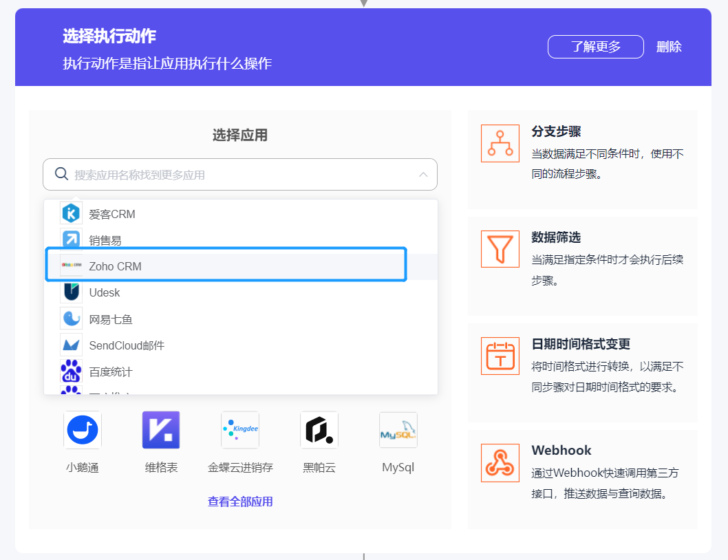This screenshot has height=560, width=728.
Task: Click the 分支步骤 branch icon
Action: 500,144
